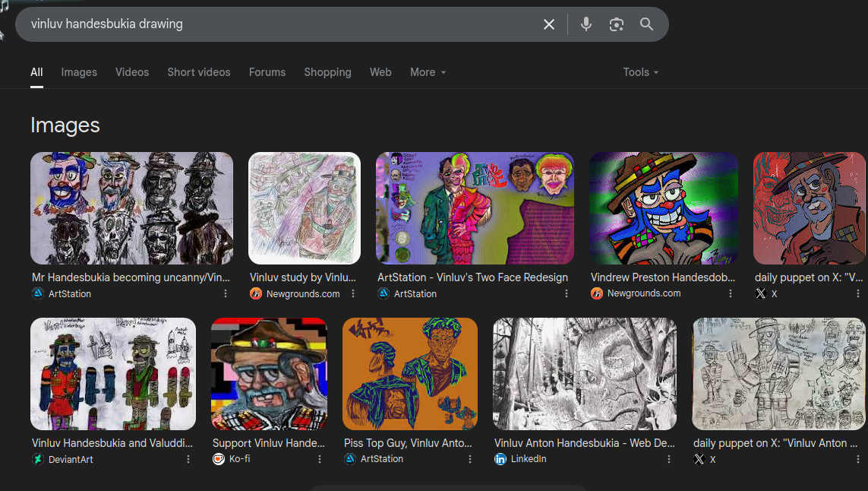Open 'ArtStation - Vinluv's Two Face Redesign' link
The height and width of the screenshot is (491, 868).
coord(473,277)
